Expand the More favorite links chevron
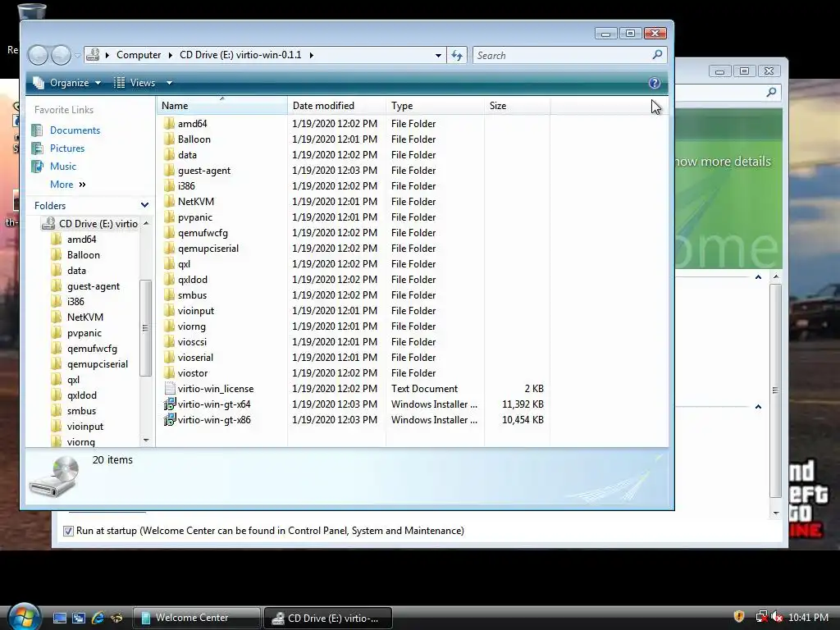Viewport: 840px width, 630px height. point(82,185)
